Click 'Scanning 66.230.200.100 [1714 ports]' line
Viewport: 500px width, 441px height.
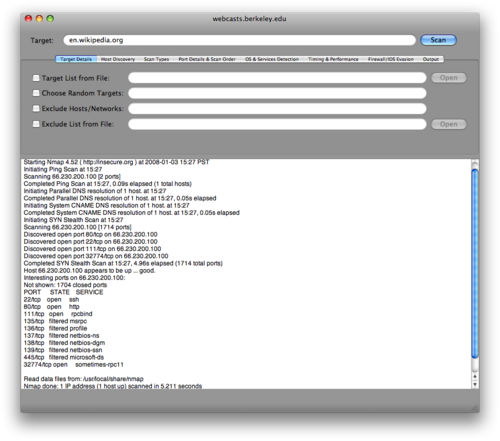(x=78, y=227)
